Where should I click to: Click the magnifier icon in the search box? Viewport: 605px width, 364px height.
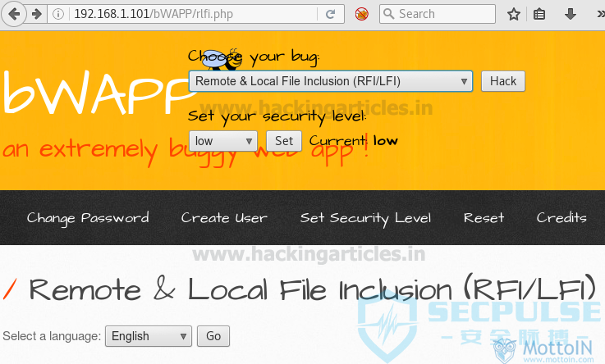[388, 14]
